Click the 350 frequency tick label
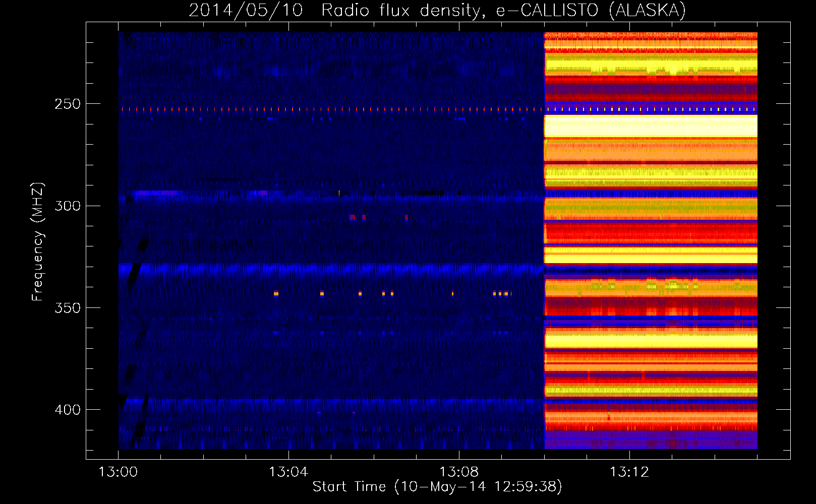The image size is (816, 504). 68,308
